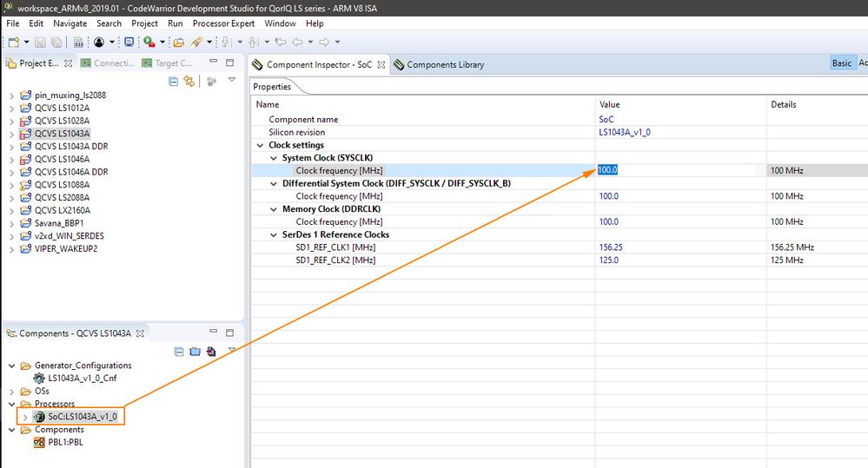Click the Save toolbar icon

(x=40, y=42)
